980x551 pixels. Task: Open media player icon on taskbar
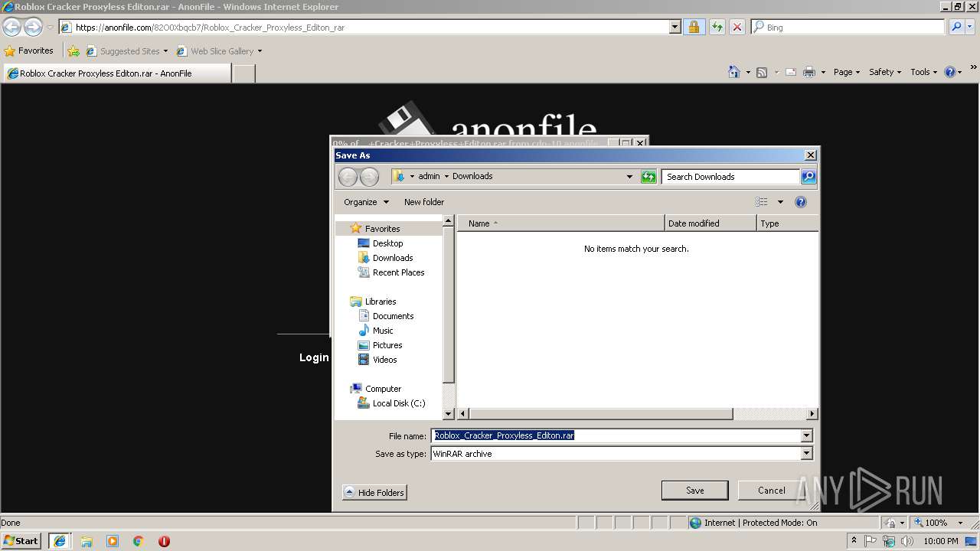point(113,541)
